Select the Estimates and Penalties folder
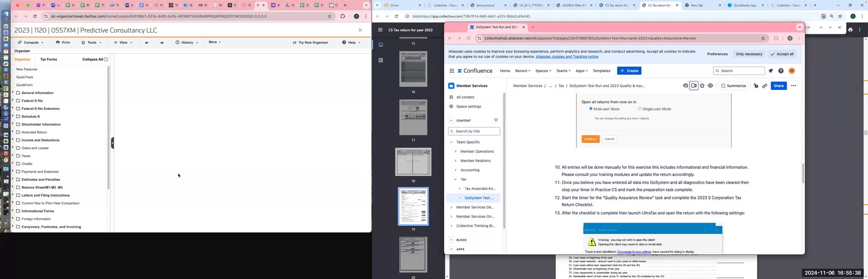Viewport: 868px width, 279px height. tap(41, 180)
